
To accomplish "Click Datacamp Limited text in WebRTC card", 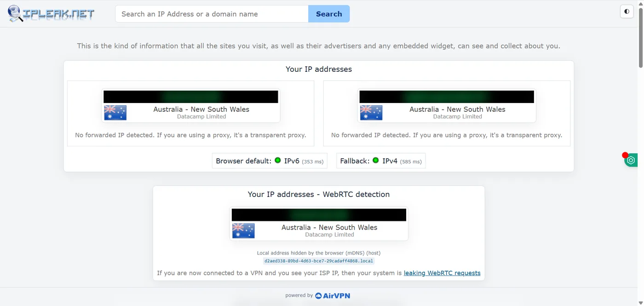I will pos(330,235).
